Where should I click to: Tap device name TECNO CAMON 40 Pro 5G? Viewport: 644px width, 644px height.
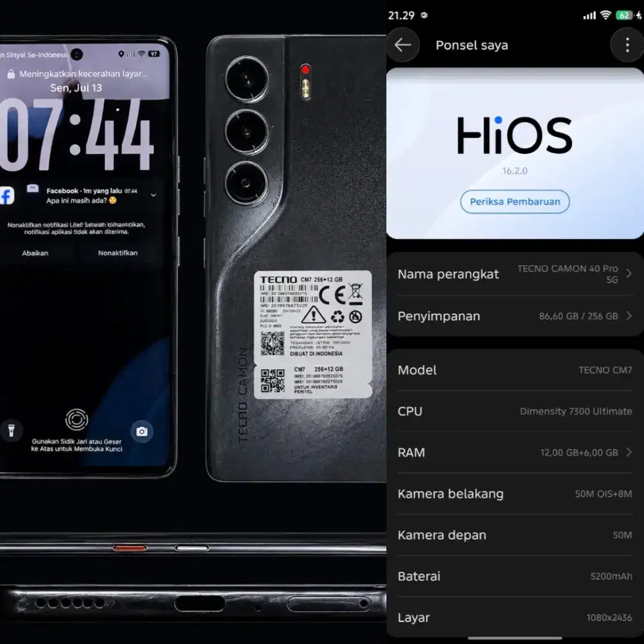coord(567,274)
